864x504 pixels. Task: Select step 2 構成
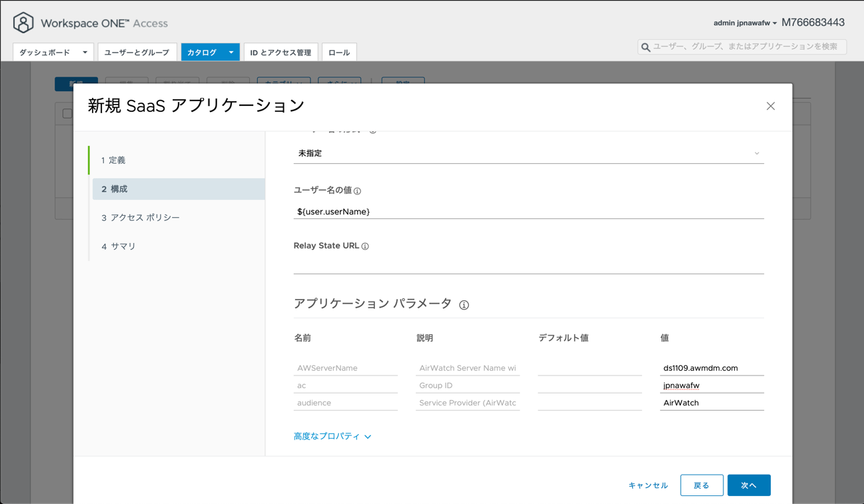(179, 189)
